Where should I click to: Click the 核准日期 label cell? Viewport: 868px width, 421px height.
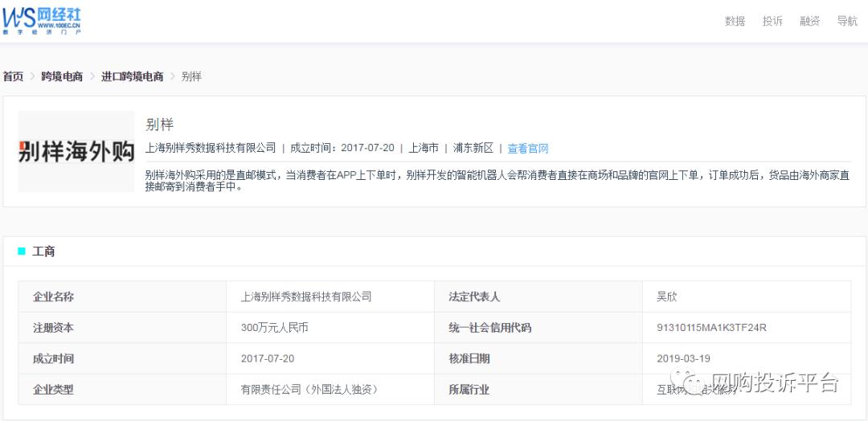[538, 358]
